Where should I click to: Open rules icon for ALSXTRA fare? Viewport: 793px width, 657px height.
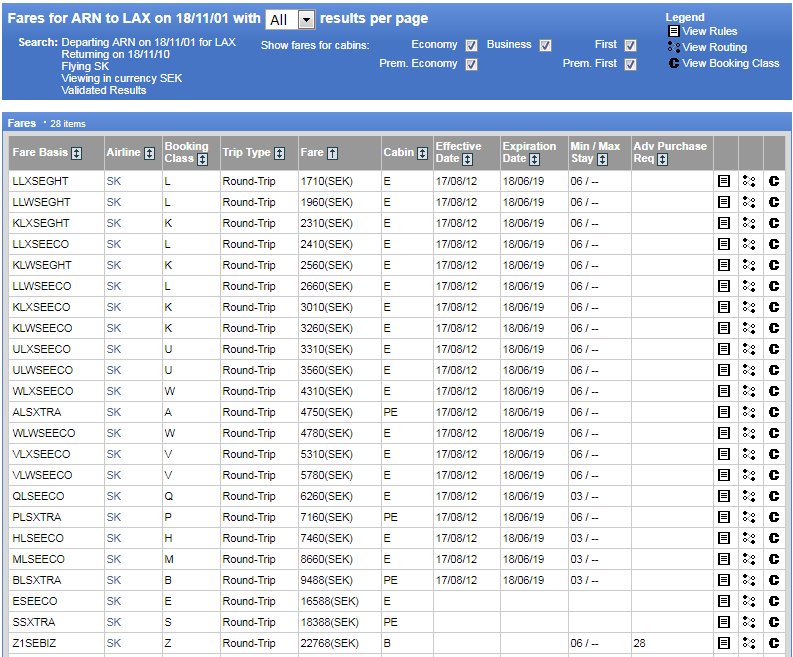point(724,412)
